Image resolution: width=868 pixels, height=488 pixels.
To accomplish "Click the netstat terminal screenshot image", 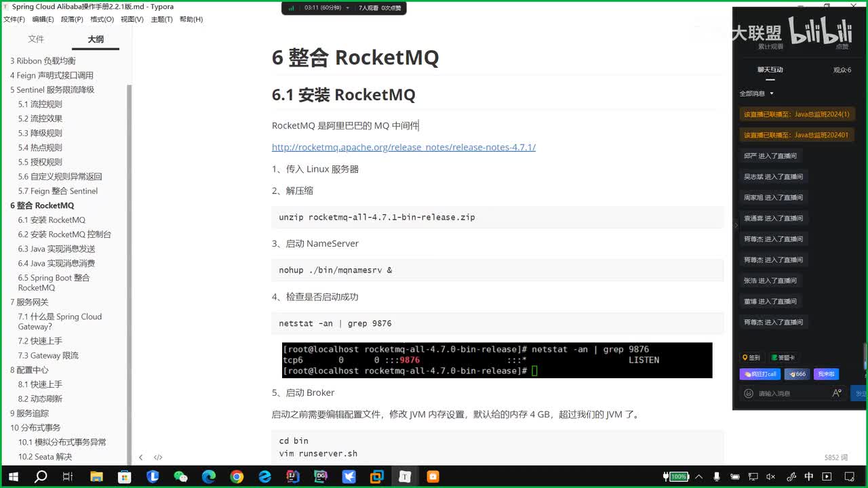I will pos(497,360).
